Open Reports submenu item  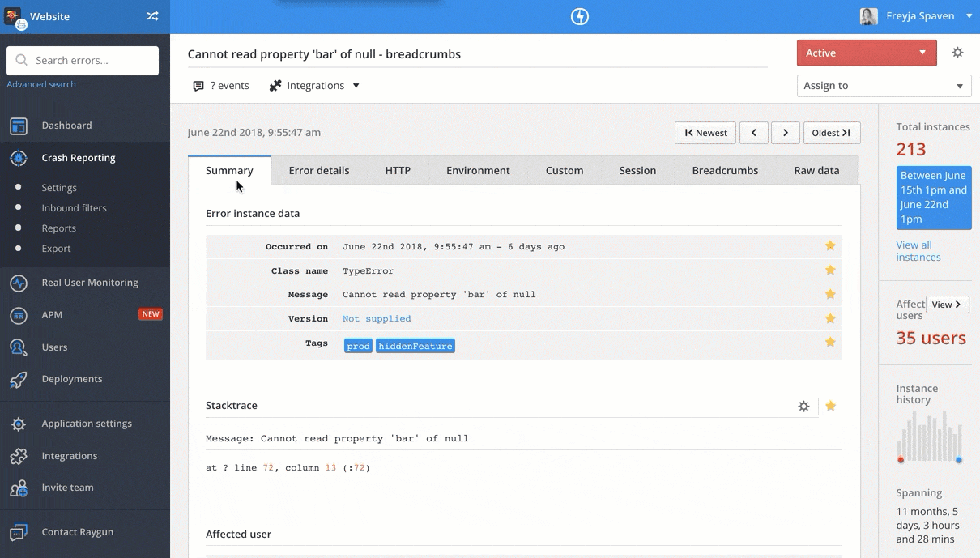point(59,228)
